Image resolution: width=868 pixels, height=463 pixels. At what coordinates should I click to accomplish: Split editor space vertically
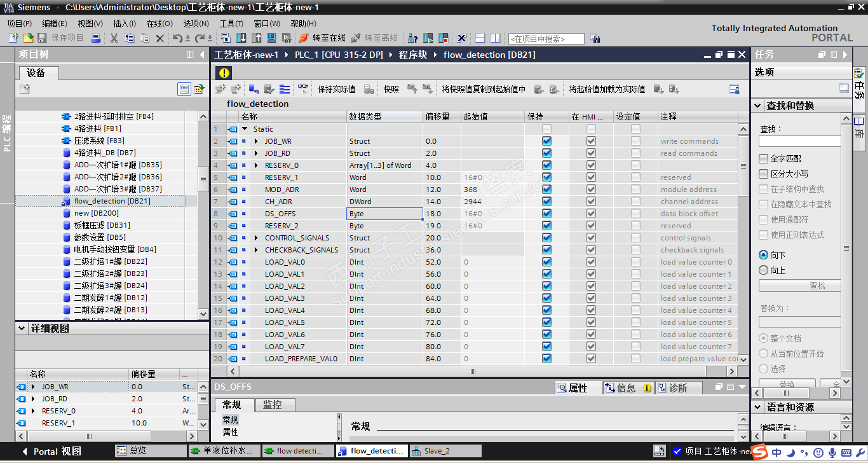point(496,38)
